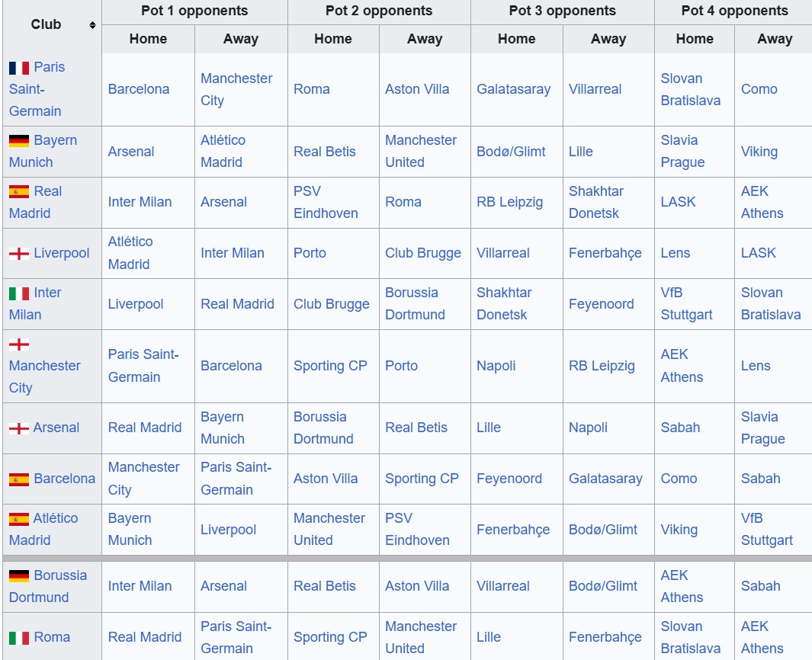Open VfB Stuttgart link in Inter Milan row
The image size is (812, 660).
pyautogui.click(x=686, y=304)
